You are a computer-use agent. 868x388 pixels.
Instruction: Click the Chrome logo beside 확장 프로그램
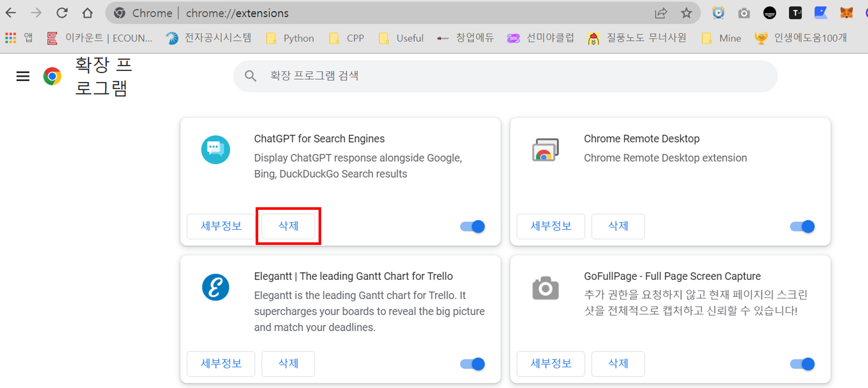pos(52,76)
